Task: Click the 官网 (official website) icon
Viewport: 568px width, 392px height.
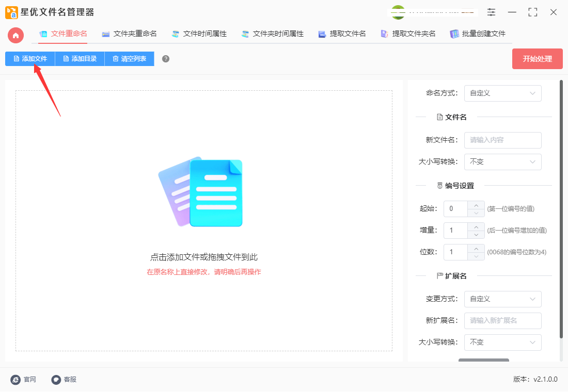Action: click(15, 380)
